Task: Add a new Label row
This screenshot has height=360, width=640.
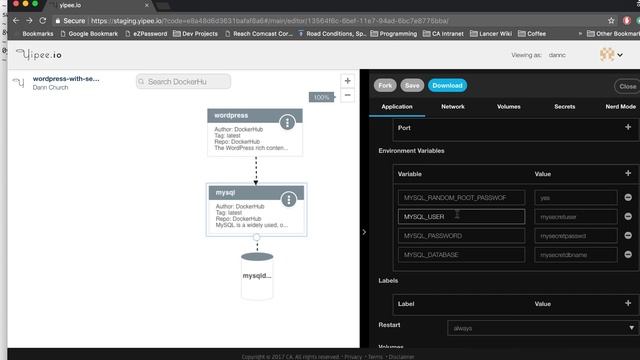Action: (628, 303)
